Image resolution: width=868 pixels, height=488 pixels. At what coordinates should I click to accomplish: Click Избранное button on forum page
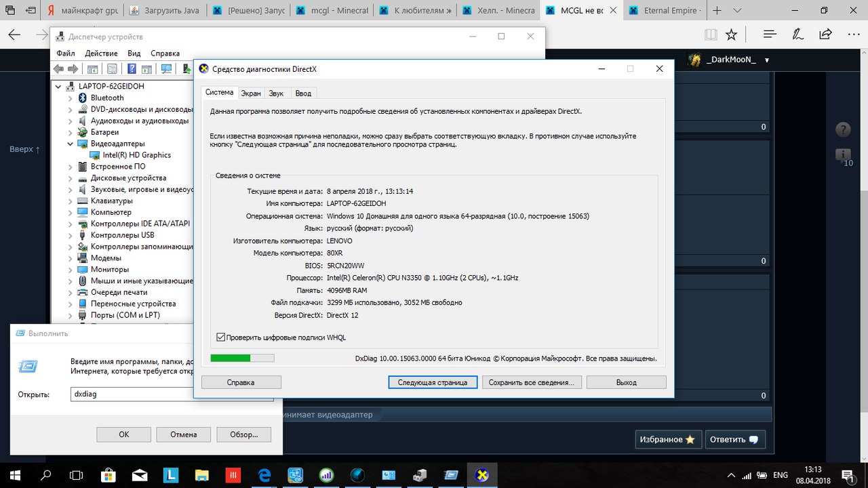[667, 439]
